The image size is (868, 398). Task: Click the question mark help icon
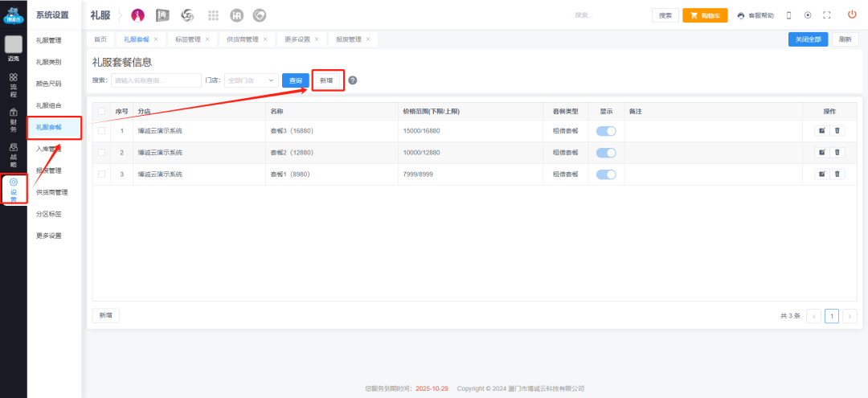click(353, 80)
